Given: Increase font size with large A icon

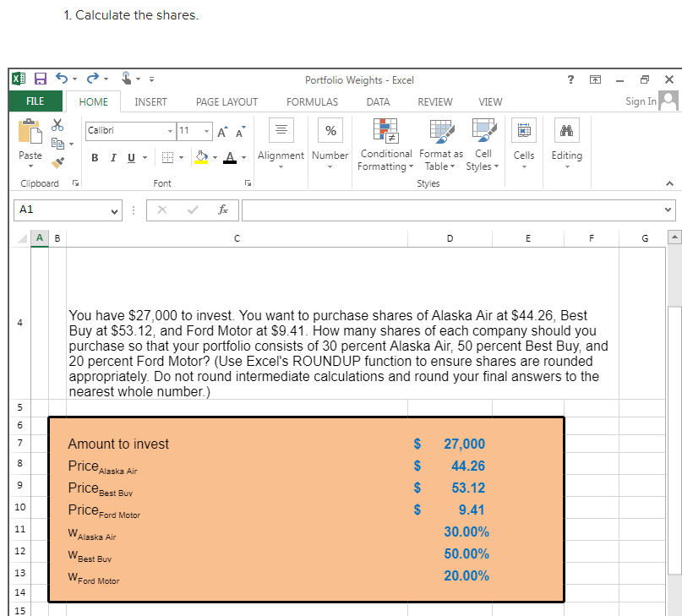Looking at the screenshot, I should (222, 132).
